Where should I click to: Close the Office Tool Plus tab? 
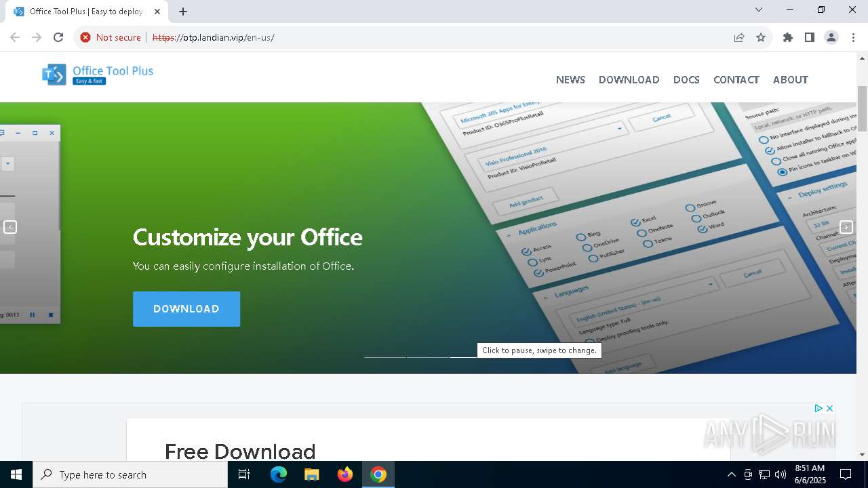pos(157,12)
